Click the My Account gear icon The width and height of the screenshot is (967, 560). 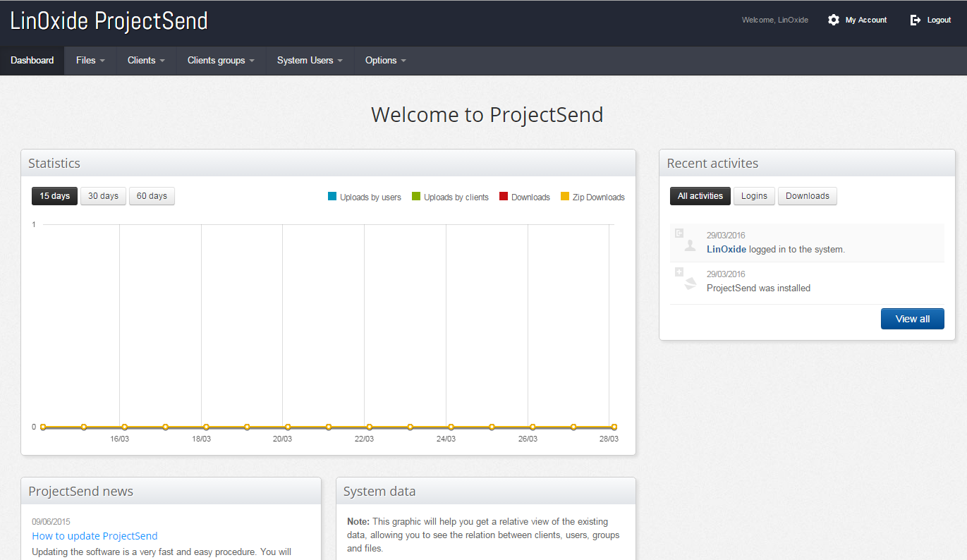[834, 20]
